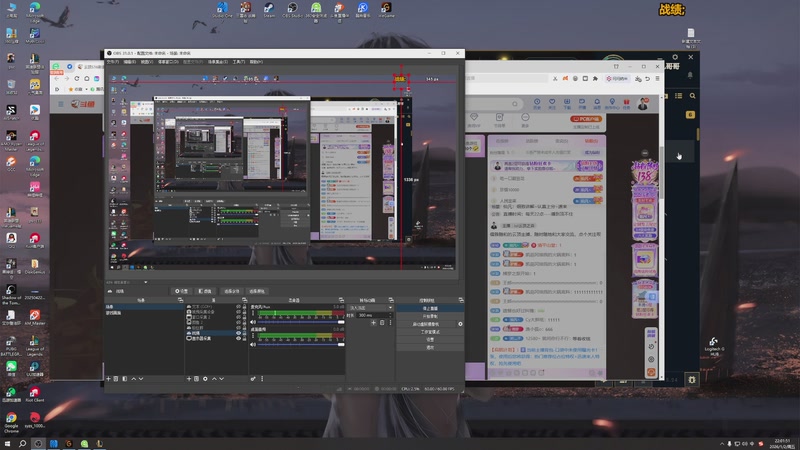The width and height of the screenshot is (800, 450).
Task: Open virtual camera settings gear in Controls
Action: (460, 324)
